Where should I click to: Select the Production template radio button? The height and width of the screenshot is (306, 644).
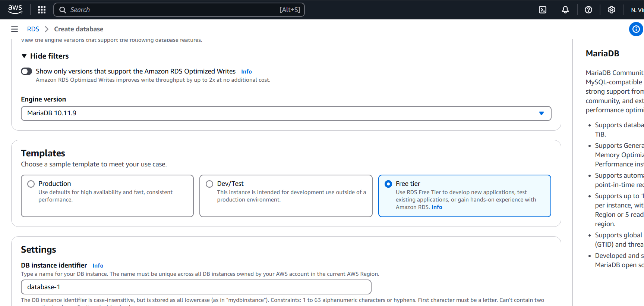click(31, 184)
